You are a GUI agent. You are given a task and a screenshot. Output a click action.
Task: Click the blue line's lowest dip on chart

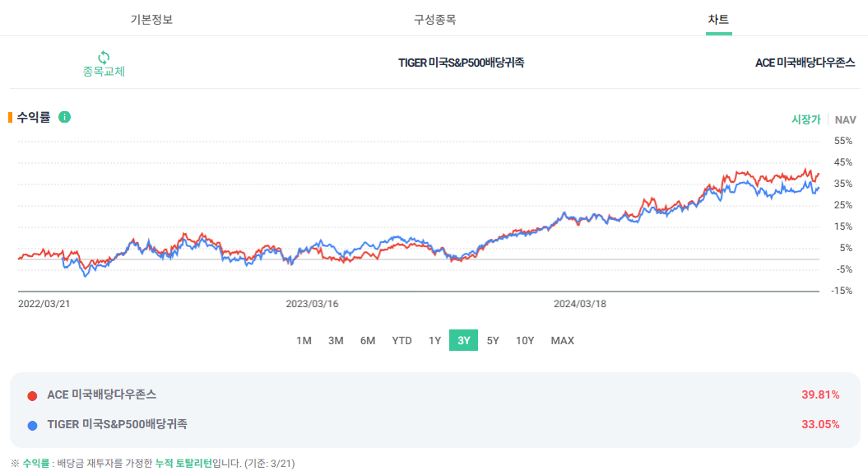pos(86,275)
